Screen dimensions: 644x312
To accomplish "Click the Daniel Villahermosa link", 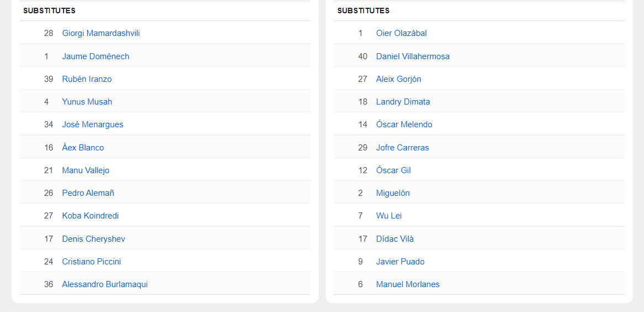I will coord(413,56).
